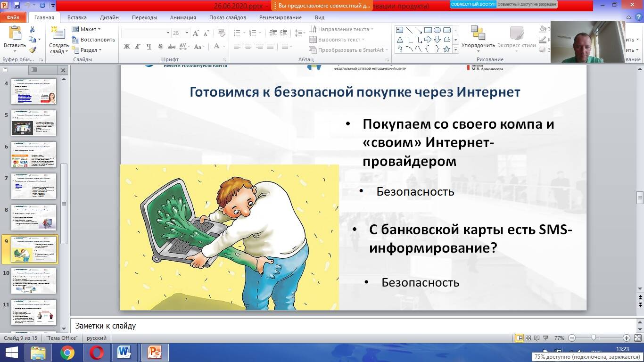Select the Text Box shape in gallery

click(400, 30)
